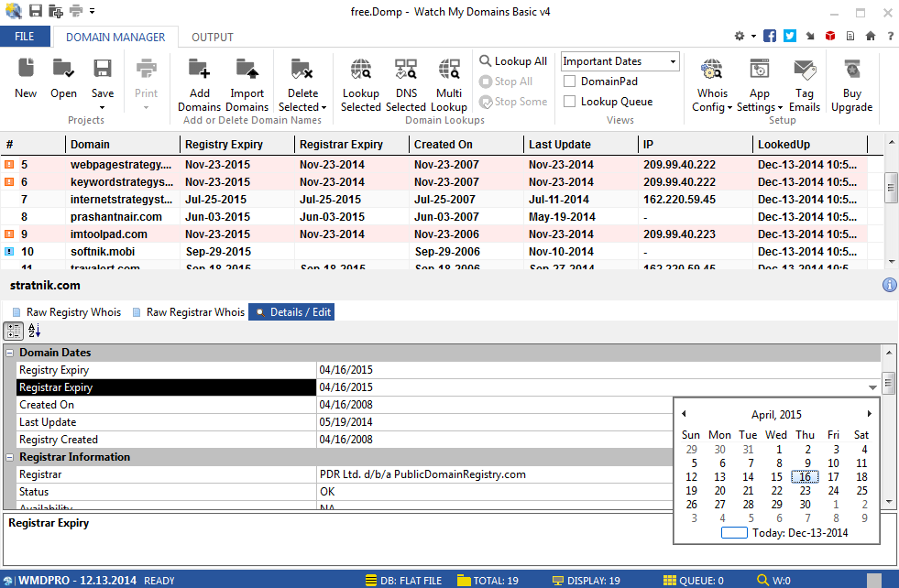Open the Raw Registrar Whois tab
The image size is (899, 588).
click(x=188, y=312)
